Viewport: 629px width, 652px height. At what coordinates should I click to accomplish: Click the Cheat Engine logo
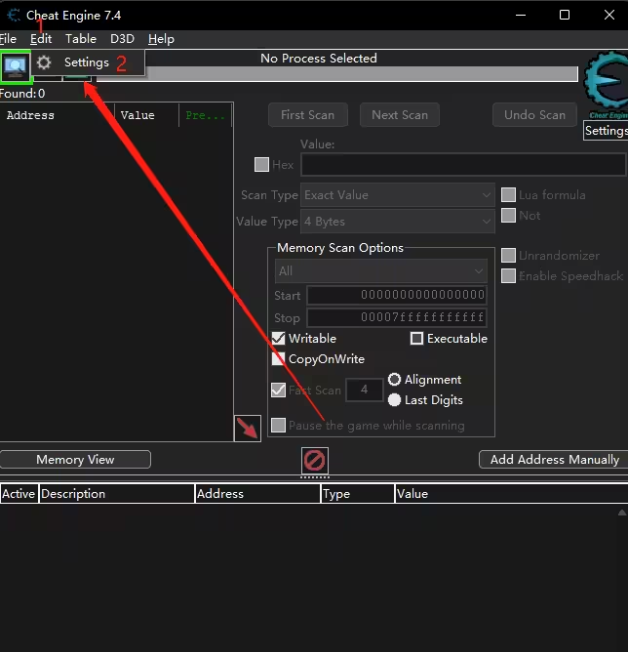tap(606, 81)
